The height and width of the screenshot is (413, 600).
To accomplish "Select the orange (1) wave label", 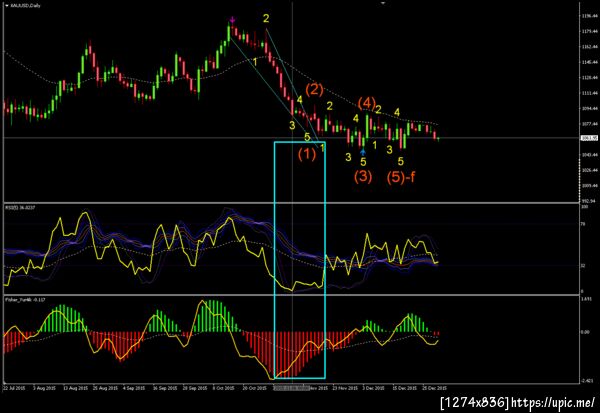I will click(x=307, y=154).
